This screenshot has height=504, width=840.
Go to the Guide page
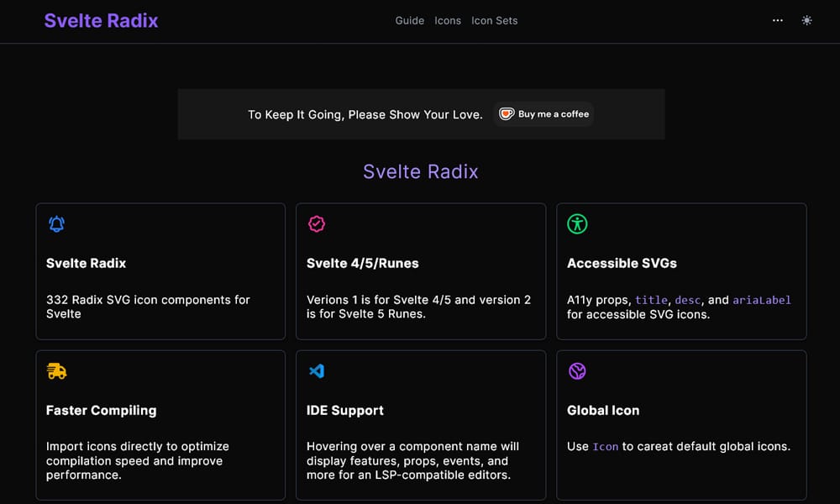tap(409, 21)
